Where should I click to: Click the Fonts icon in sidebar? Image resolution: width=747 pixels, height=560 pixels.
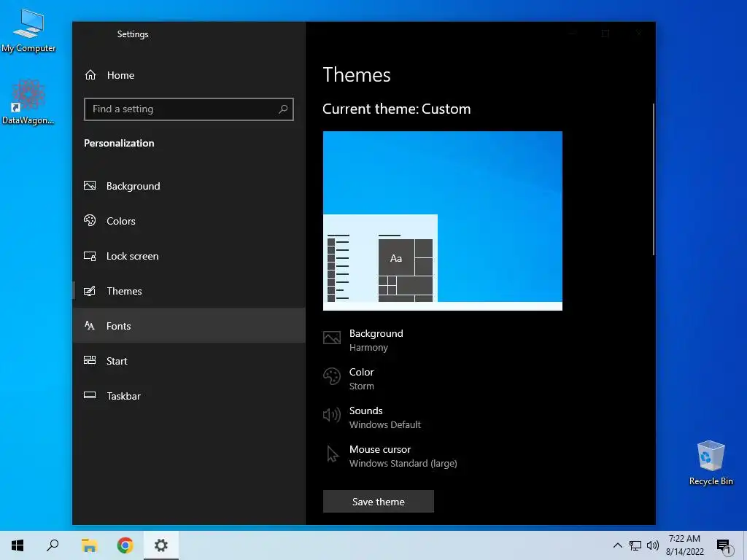coord(90,325)
